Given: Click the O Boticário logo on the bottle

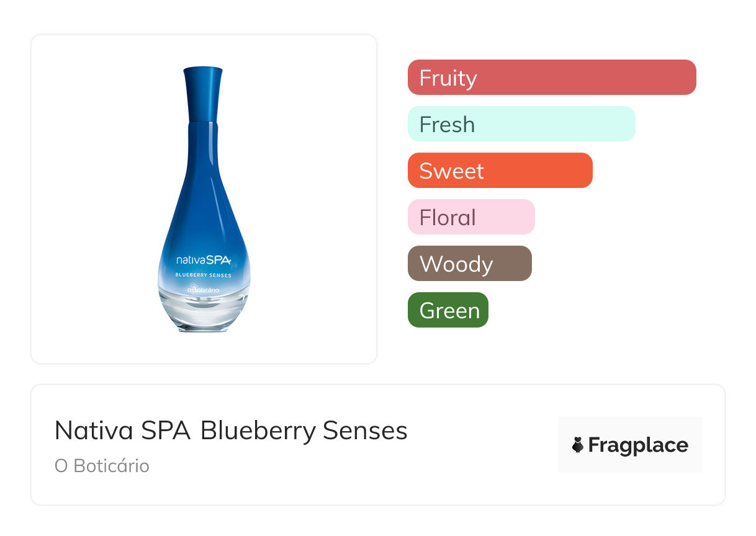Looking at the screenshot, I should tap(204, 288).
